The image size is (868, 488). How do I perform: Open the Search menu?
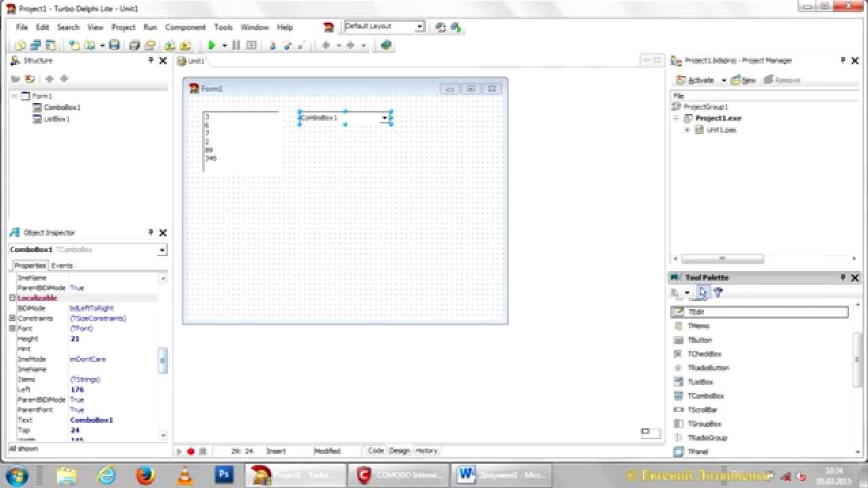tap(68, 27)
